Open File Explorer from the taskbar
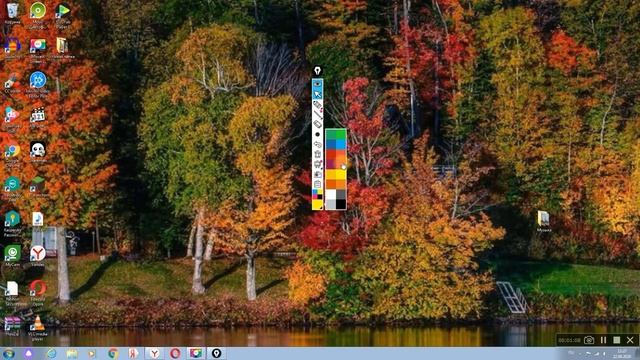Screen dimensions: 640x360 click(x=72, y=353)
